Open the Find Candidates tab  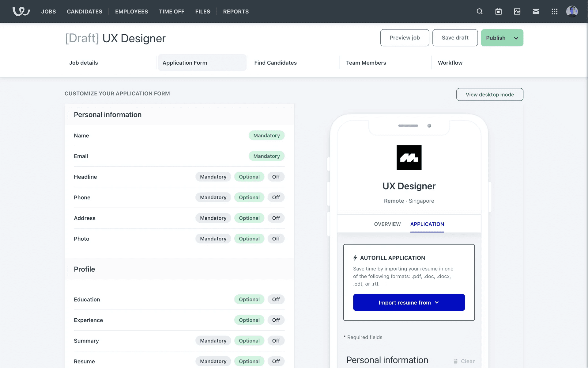(275, 63)
